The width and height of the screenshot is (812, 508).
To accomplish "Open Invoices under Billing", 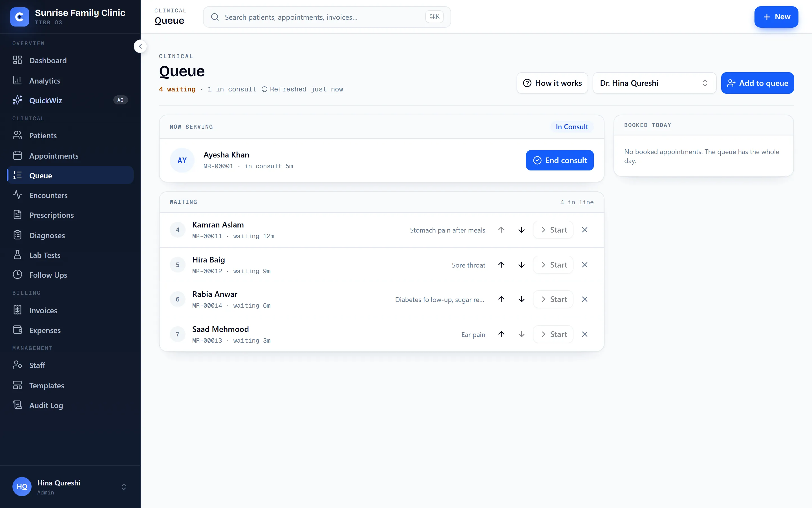I will [x=70, y=310].
